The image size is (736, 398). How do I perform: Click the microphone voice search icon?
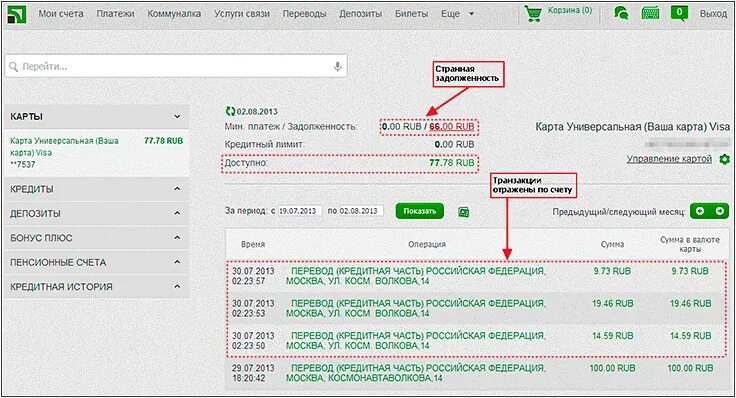337,67
